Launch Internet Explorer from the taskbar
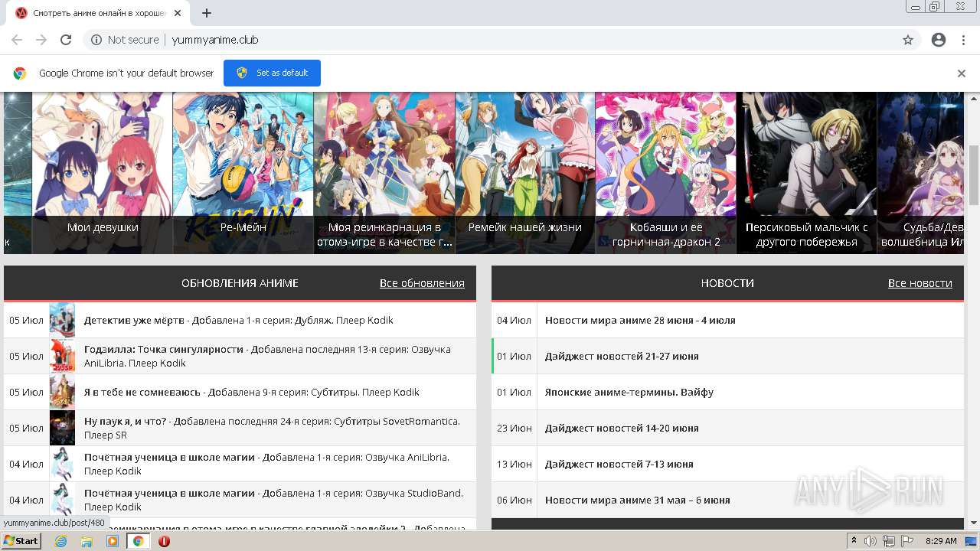This screenshot has height=551, width=980. pyautogui.click(x=61, y=541)
